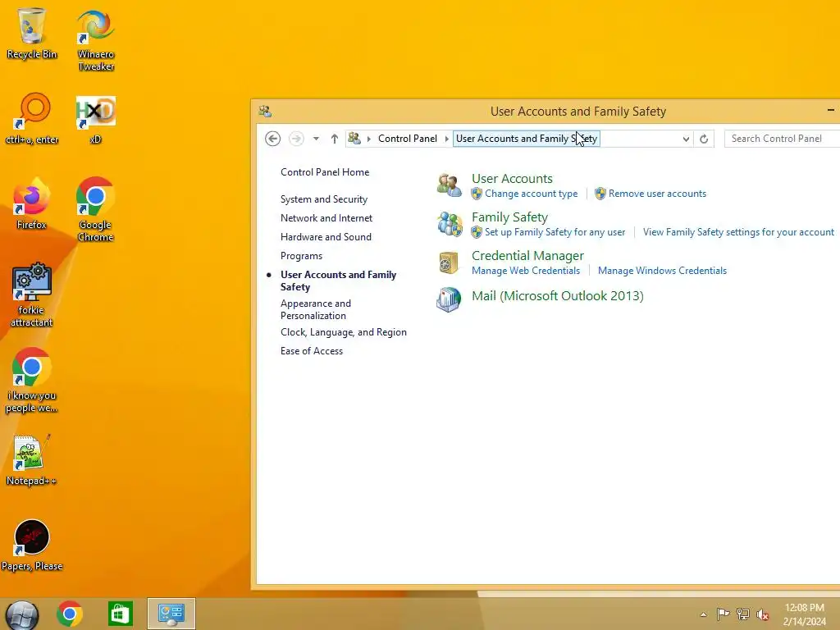Click the User Accounts category icon
This screenshot has width=840, height=630.
(449, 185)
